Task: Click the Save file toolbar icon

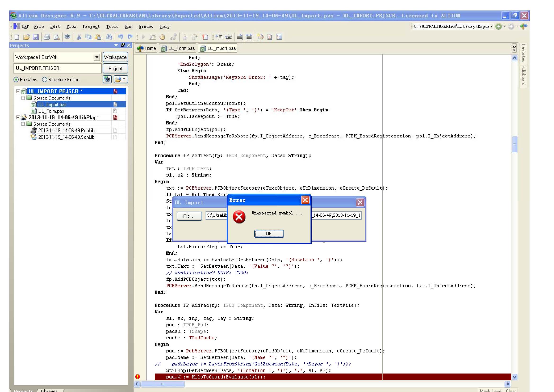Action: click(x=36, y=37)
